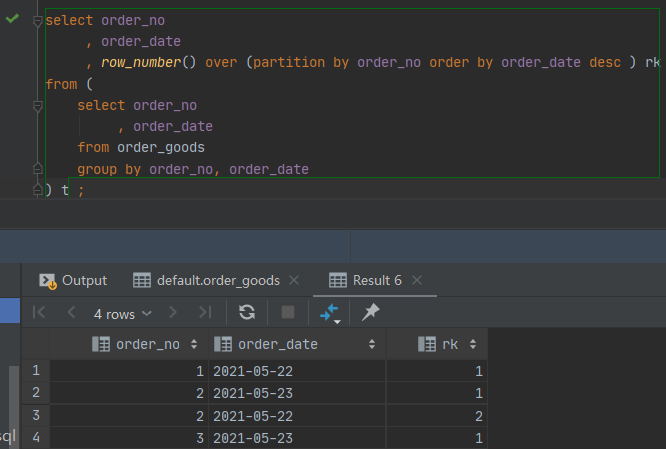This screenshot has width=666, height=449.
Task: Click the table icon on default.order_goods tab
Action: coord(142,280)
